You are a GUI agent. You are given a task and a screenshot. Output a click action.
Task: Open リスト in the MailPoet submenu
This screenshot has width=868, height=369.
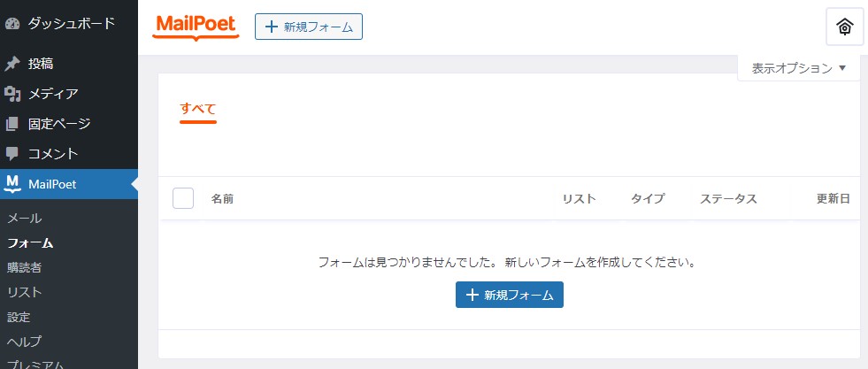point(25,292)
